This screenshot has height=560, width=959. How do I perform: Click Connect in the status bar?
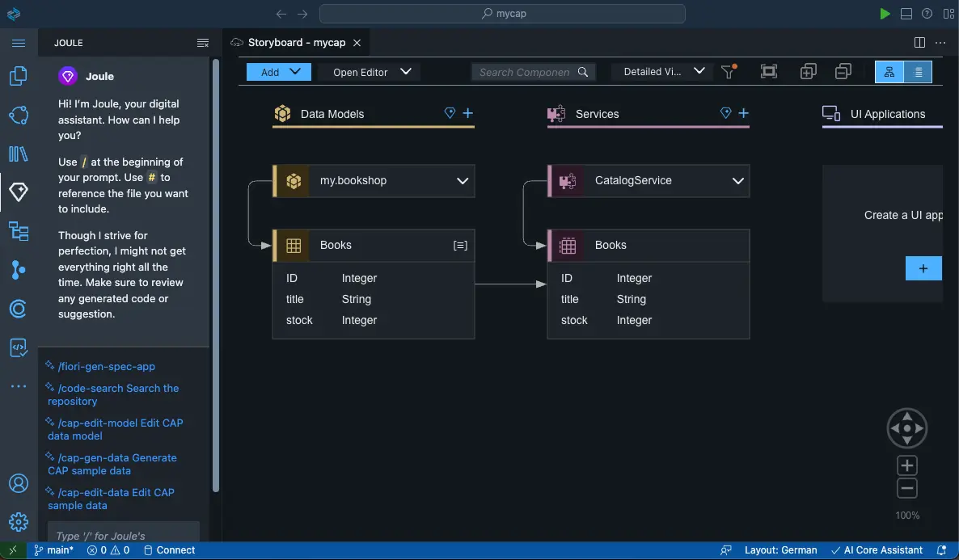pos(170,550)
